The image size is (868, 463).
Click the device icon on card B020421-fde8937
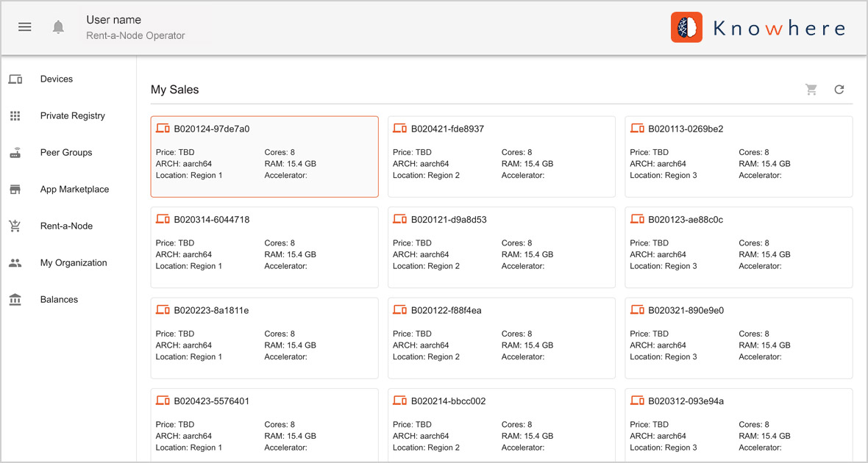click(399, 127)
